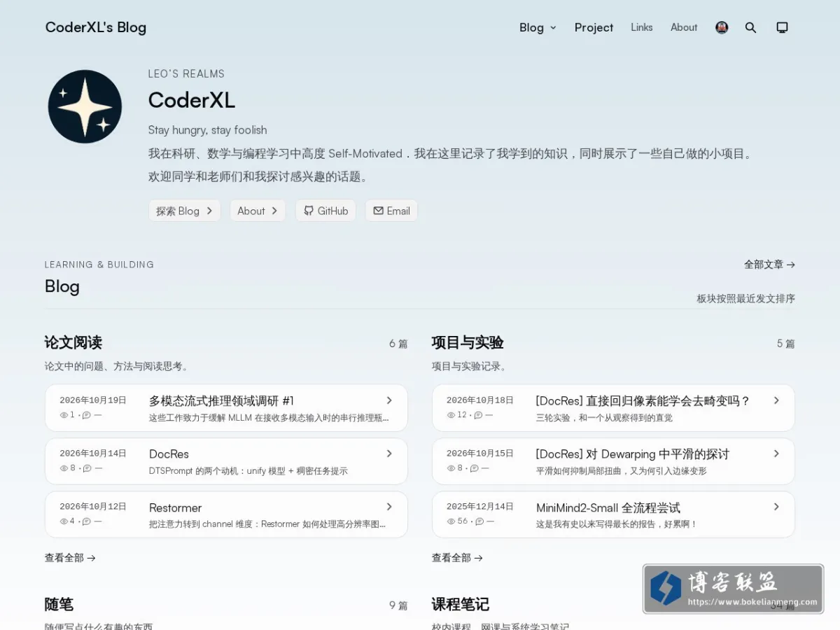
Task: Click description 论文中的问题、方法与阅读思考。
Action: pos(118,366)
